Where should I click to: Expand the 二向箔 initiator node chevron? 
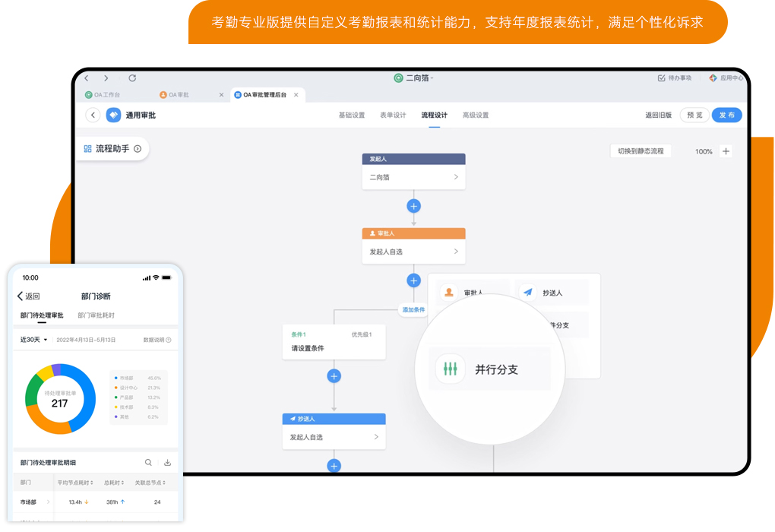pyautogui.click(x=456, y=177)
